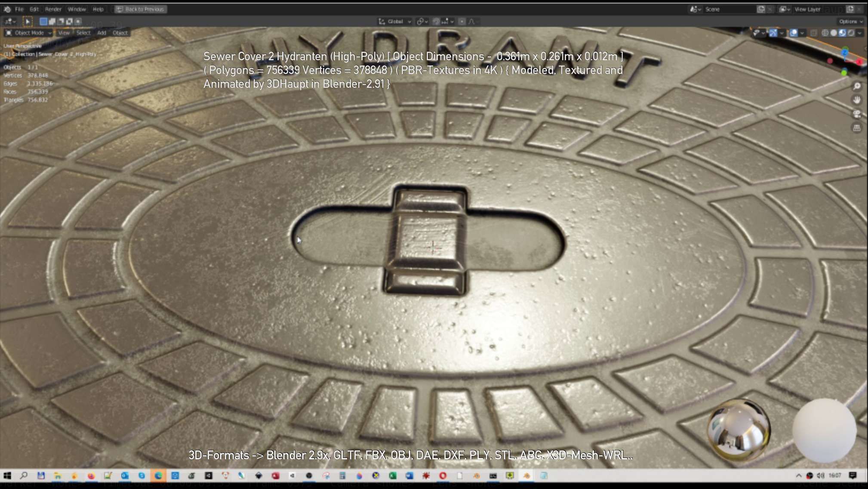Viewport: 868px width, 489px height.
Task: Open the Global transform orientation dropdown
Action: pos(395,22)
